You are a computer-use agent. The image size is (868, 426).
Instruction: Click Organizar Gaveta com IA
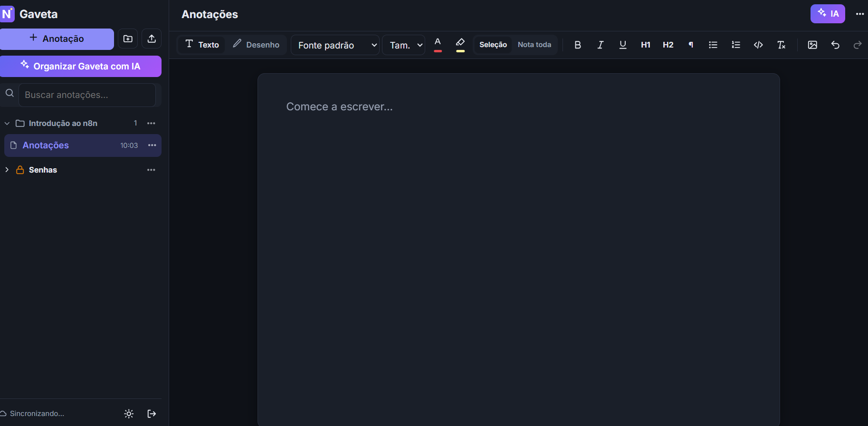(x=81, y=66)
